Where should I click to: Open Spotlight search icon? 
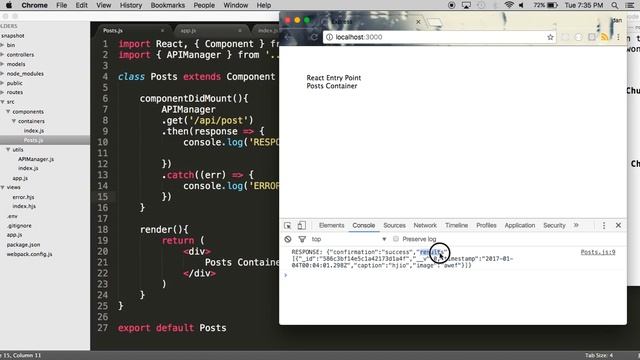point(615,5)
